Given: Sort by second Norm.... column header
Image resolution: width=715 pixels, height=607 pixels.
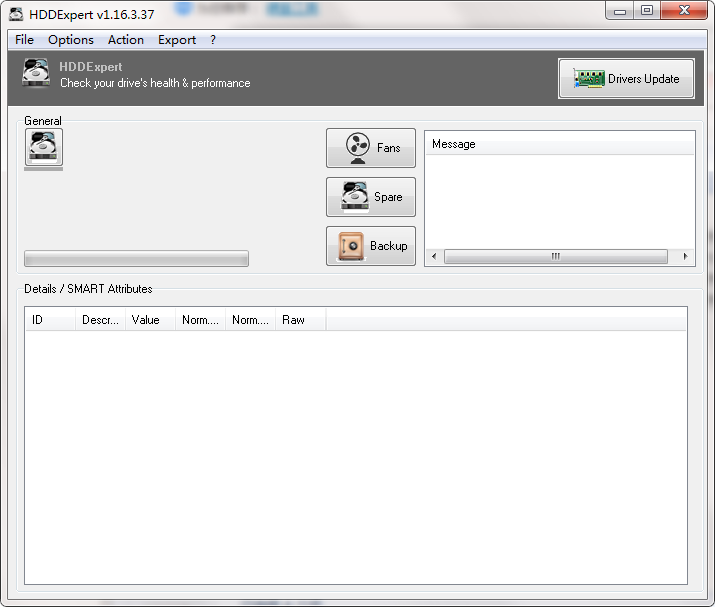Looking at the screenshot, I should coord(251,320).
